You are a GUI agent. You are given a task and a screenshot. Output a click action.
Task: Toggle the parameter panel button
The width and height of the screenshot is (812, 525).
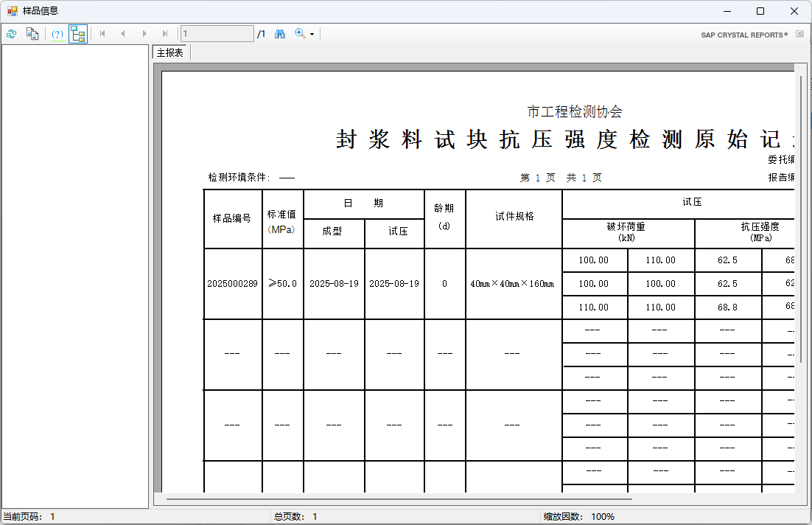[57, 34]
